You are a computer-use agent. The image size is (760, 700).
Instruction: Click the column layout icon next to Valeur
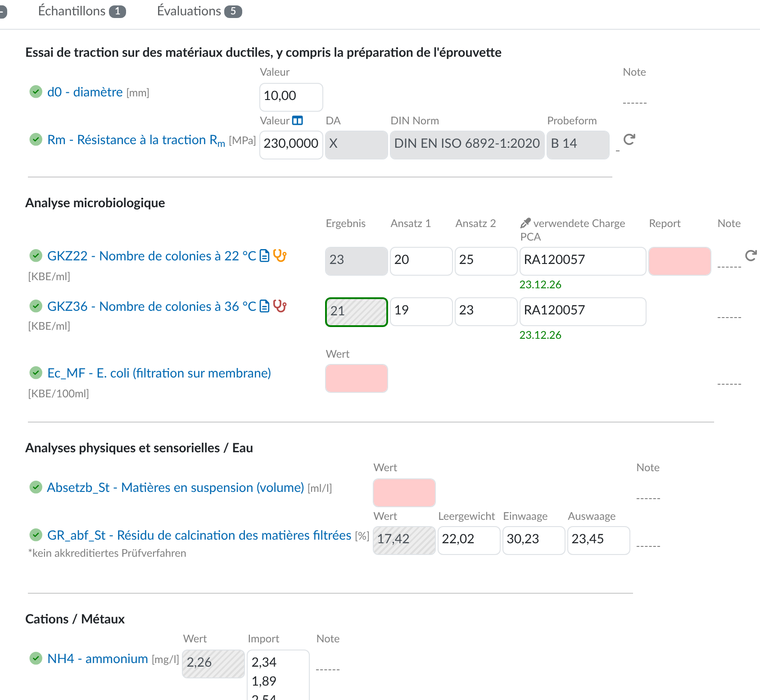(x=298, y=121)
